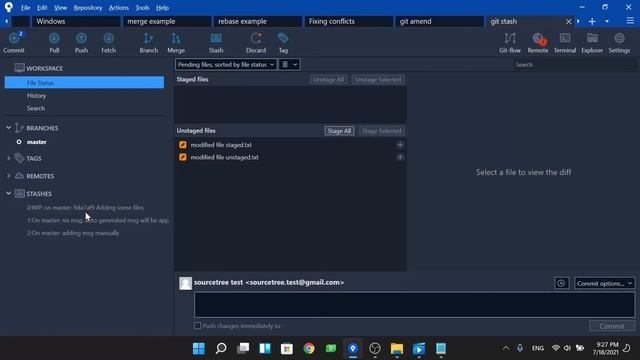
Task: Click the Unstage Selected button
Action: coord(378,80)
